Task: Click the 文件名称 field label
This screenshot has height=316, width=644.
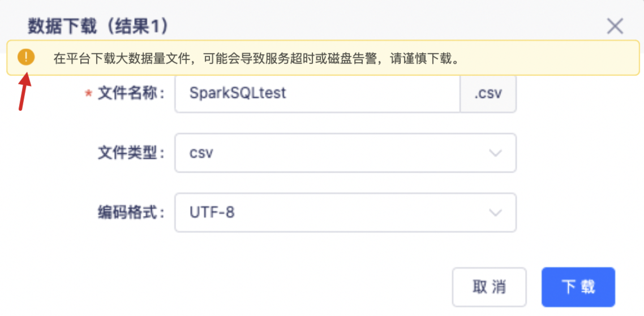Action: click(131, 94)
